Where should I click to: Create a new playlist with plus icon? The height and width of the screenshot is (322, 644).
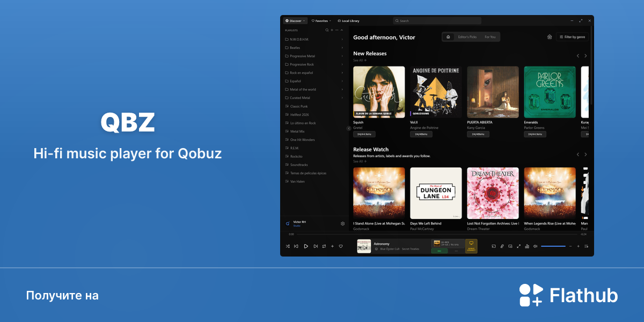click(x=332, y=30)
